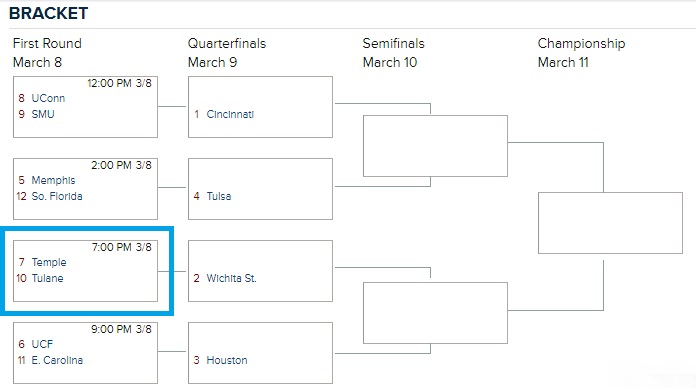
Task: Select the empty Championship game box
Action: [610, 223]
